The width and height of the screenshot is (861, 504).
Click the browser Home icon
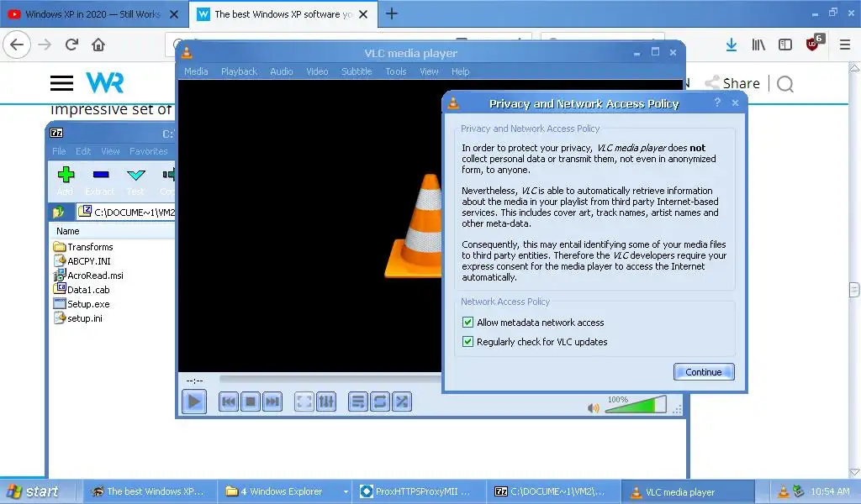[98, 45]
